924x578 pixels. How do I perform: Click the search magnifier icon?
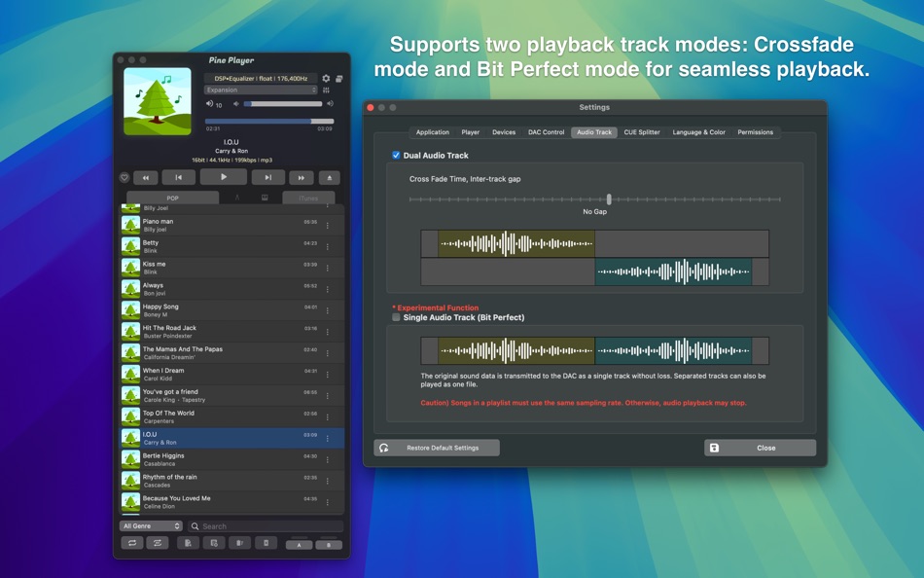point(195,526)
